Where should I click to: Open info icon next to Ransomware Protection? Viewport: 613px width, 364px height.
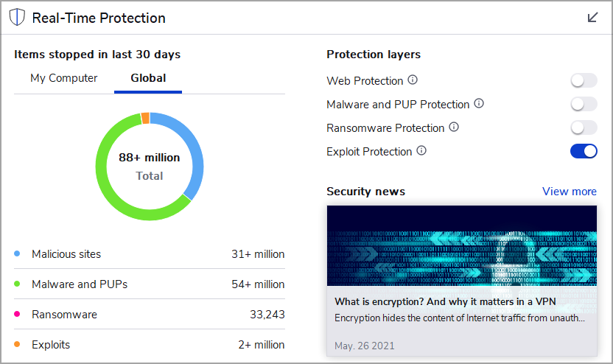(x=454, y=127)
